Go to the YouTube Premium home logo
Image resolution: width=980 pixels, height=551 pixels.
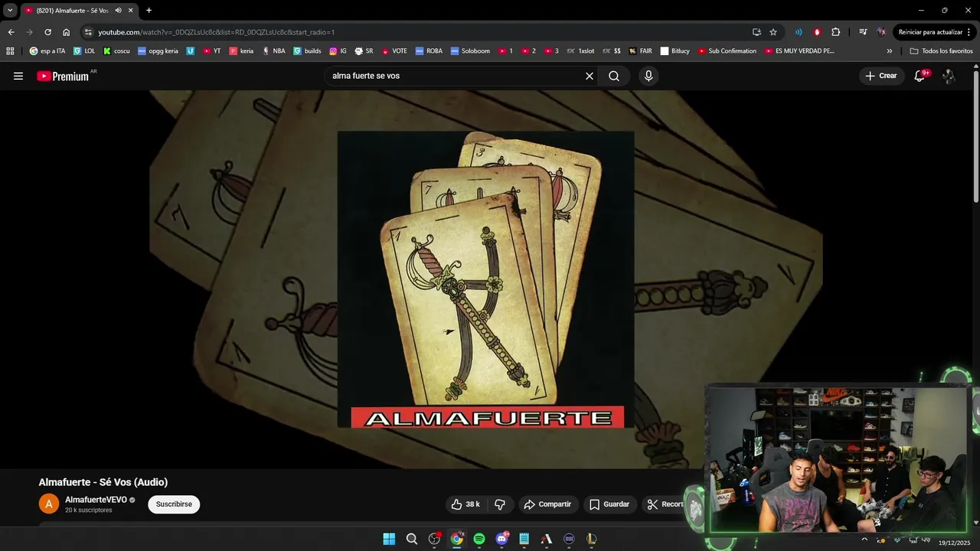63,76
